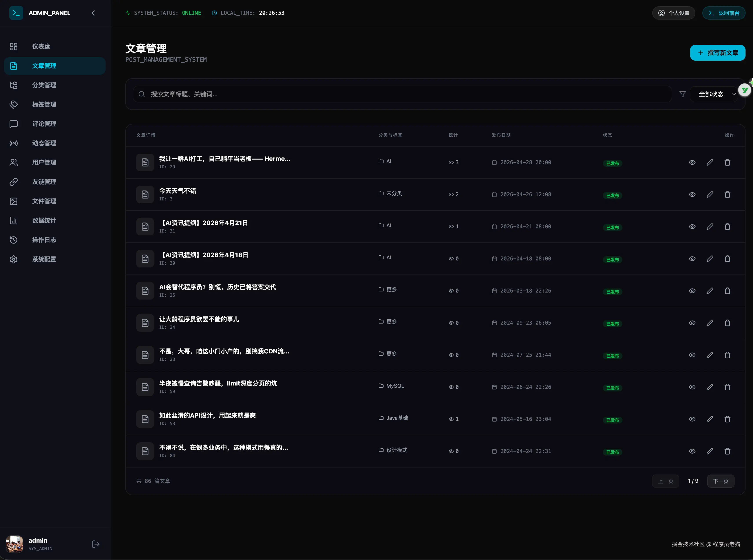753x560 pixels.
Task: Delete article ID 59 with trash icon
Action: click(727, 387)
